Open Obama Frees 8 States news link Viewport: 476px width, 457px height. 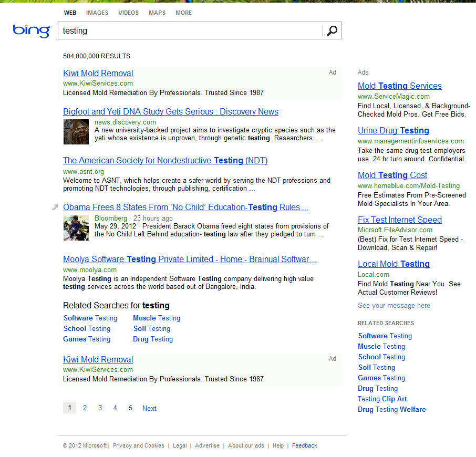185,207
